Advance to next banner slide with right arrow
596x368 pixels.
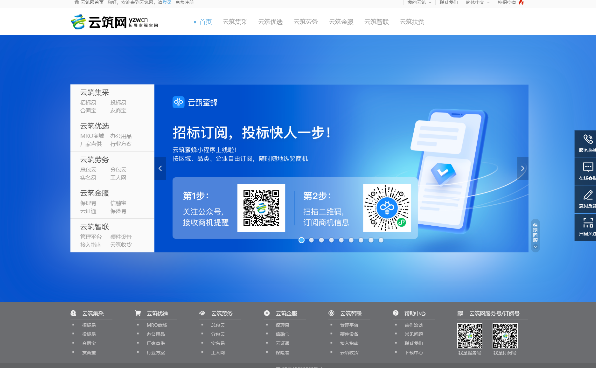coord(522,168)
